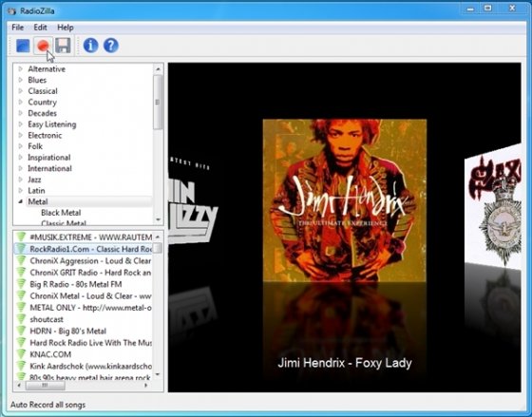Click genre tree vertical scrollbar thumb
Viewport: 532px width, 417px height.
pyautogui.click(x=158, y=102)
